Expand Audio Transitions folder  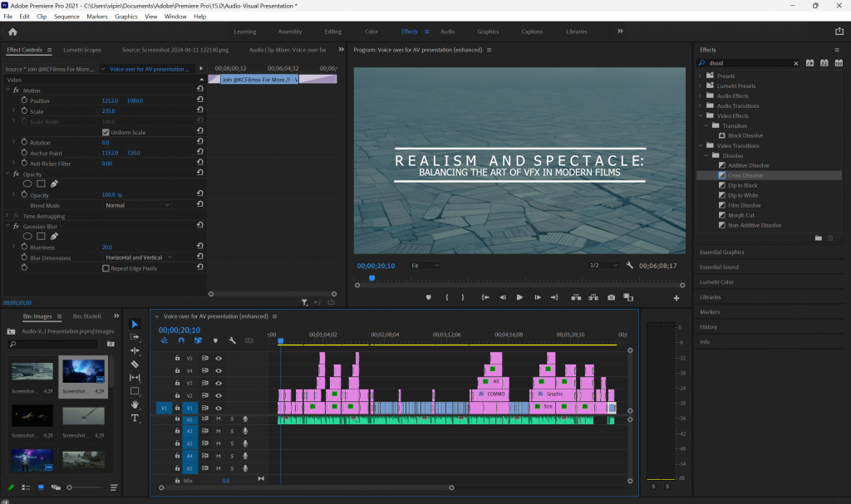pos(700,105)
